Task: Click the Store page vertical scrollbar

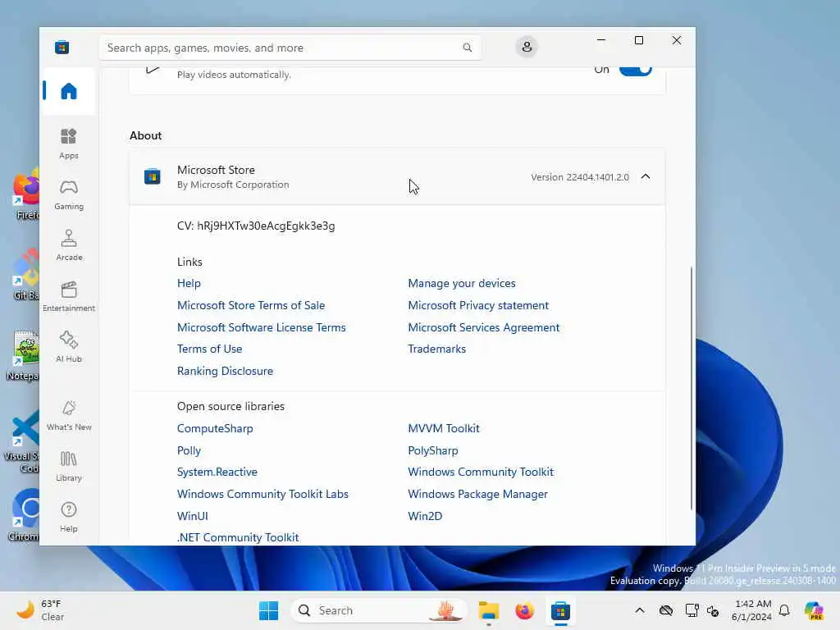Action: pyautogui.click(x=691, y=388)
